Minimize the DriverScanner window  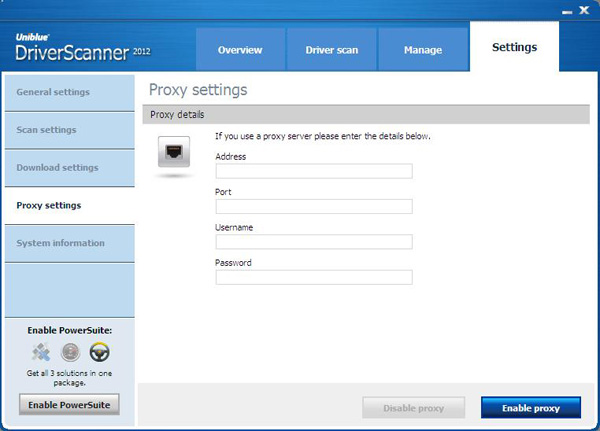click(x=566, y=9)
